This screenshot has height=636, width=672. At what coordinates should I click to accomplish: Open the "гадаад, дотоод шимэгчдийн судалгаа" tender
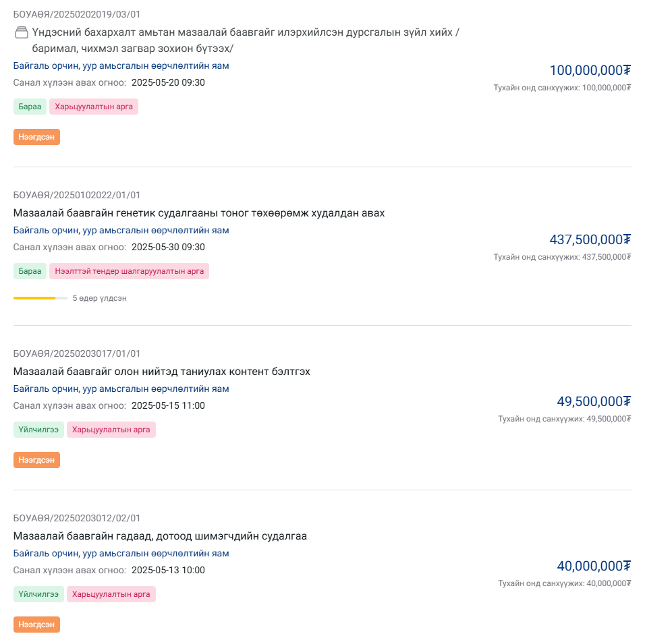pos(160,536)
